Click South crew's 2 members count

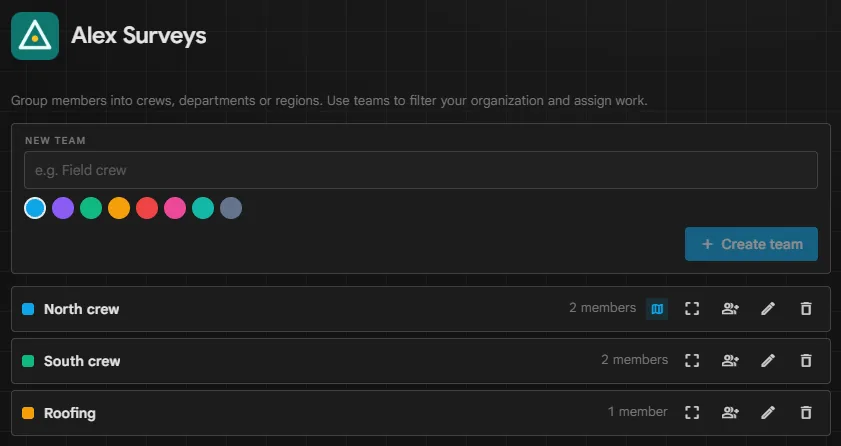pos(635,360)
